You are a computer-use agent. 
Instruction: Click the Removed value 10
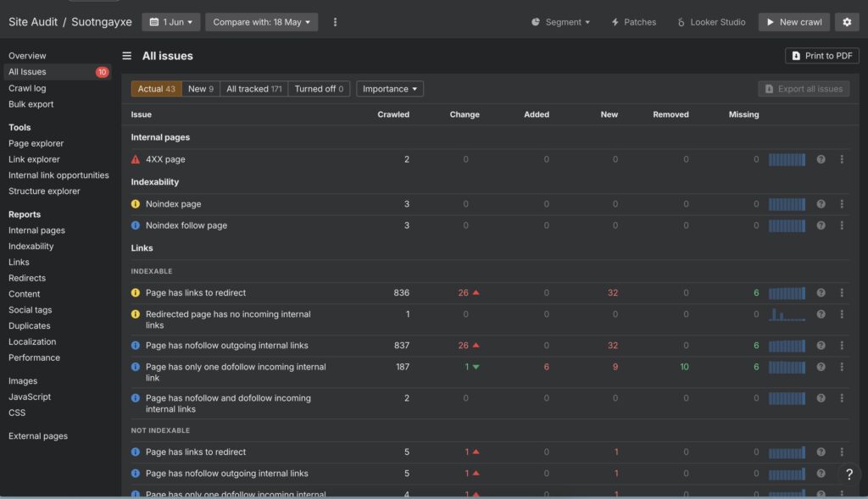pyautogui.click(x=684, y=367)
